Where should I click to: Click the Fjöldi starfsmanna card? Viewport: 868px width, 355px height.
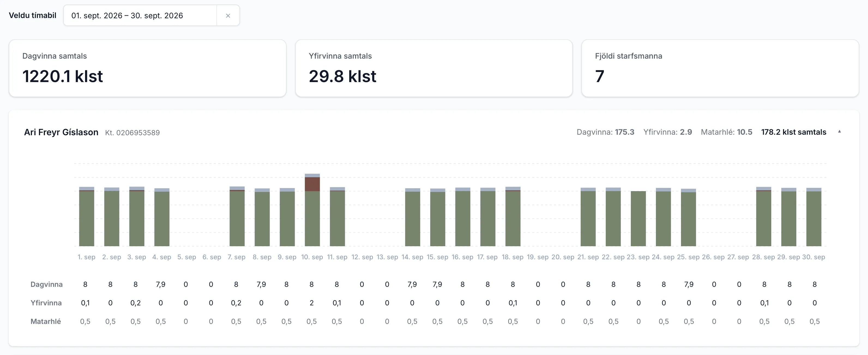pyautogui.click(x=720, y=68)
